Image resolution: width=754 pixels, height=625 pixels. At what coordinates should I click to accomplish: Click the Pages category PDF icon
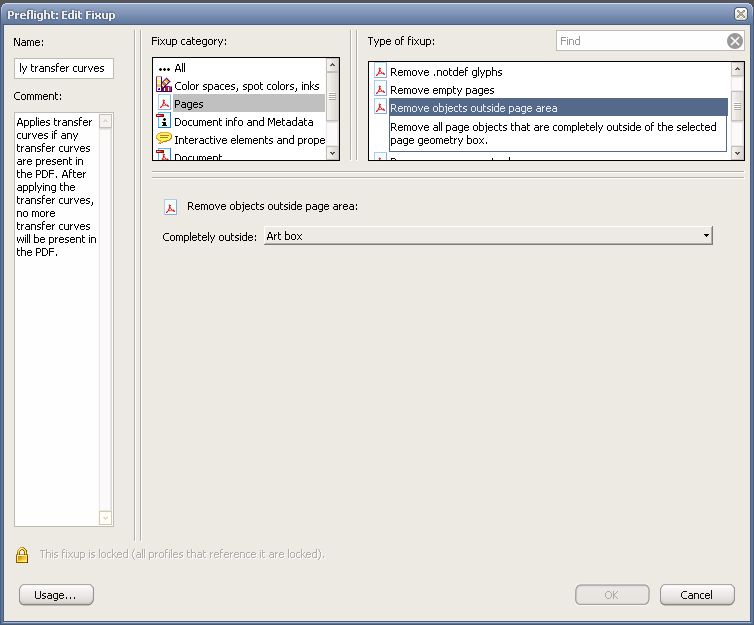164,103
